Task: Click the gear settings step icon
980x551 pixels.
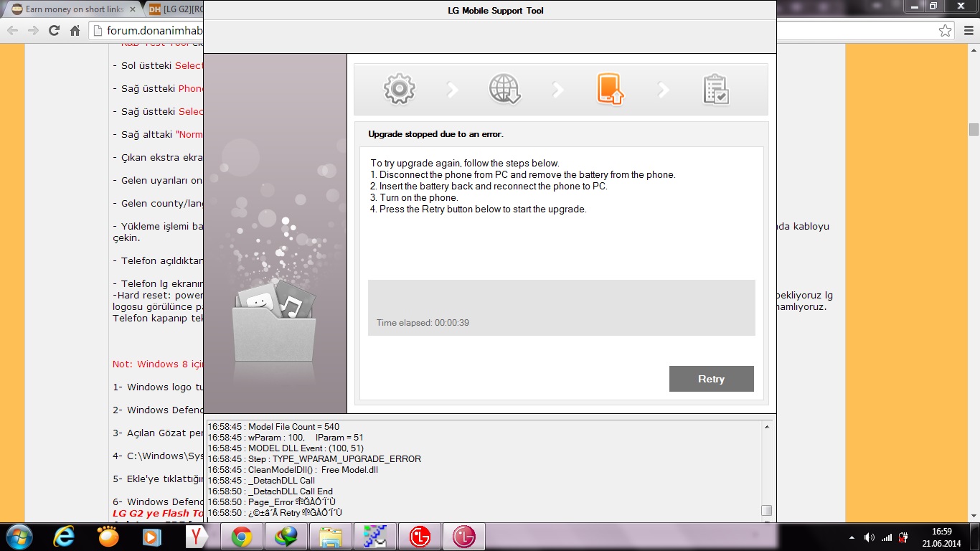Action: (x=400, y=89)
